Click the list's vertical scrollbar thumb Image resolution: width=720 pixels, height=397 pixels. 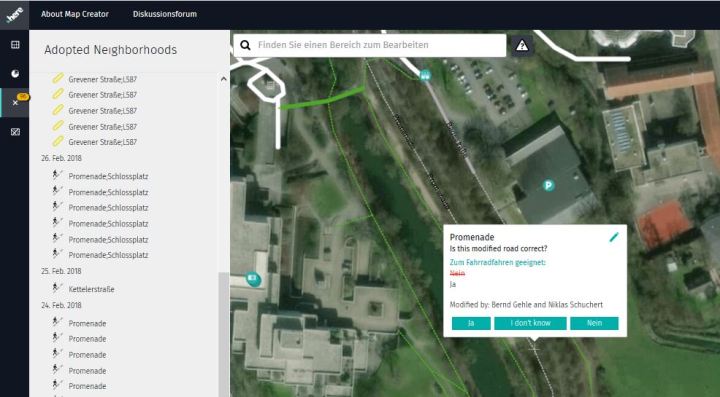(224, 334)
